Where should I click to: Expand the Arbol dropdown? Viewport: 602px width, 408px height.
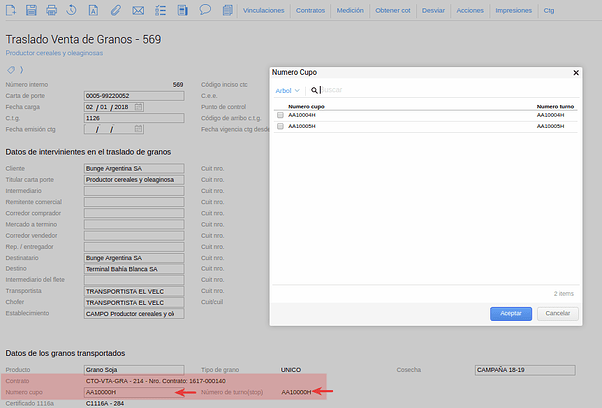[x=287, y=90]
